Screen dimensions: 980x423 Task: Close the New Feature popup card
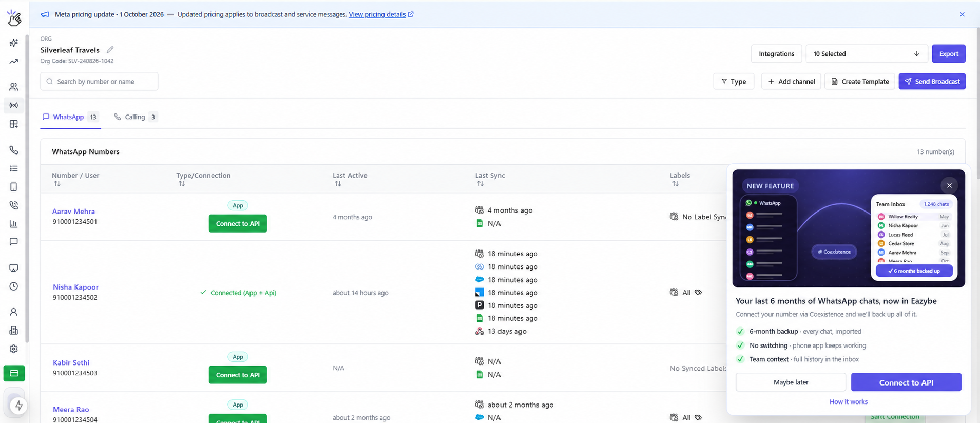pyautogui.click(x=949, y=186)
